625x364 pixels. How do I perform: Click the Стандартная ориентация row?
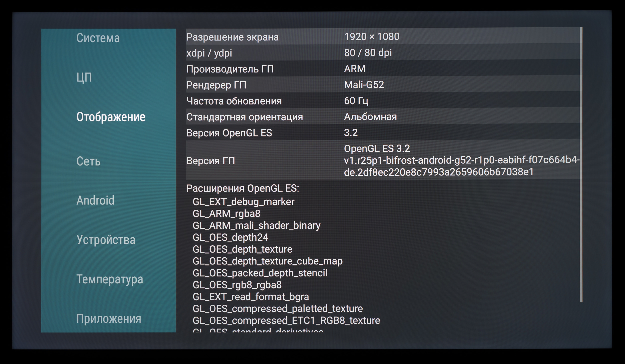pyautogui.click(x=382, y=117)
